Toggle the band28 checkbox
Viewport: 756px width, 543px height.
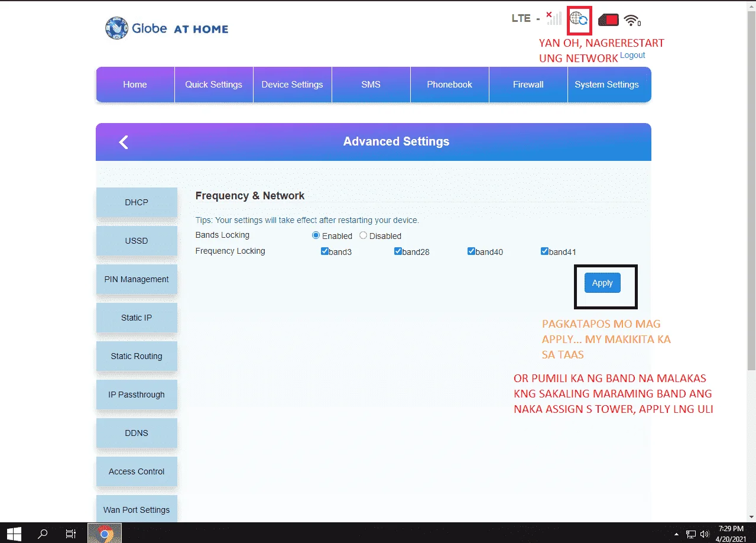click(398, 251)
